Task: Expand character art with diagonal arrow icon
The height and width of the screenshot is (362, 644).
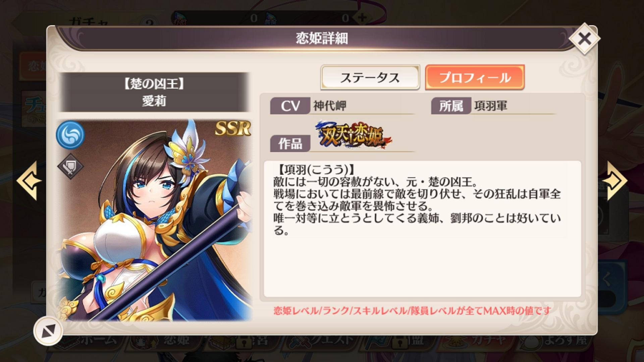Action: [x=48, y=331]
